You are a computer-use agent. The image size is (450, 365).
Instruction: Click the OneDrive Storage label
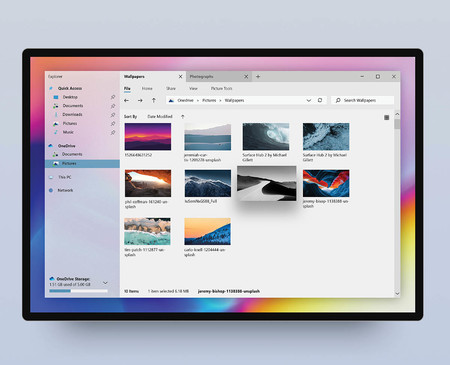(73, 279)
